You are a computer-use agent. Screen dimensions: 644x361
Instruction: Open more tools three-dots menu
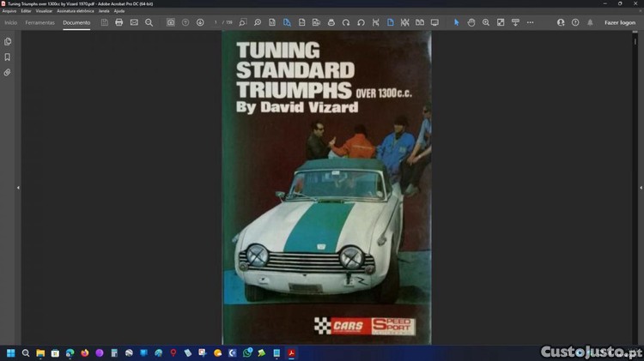point(529,22)
